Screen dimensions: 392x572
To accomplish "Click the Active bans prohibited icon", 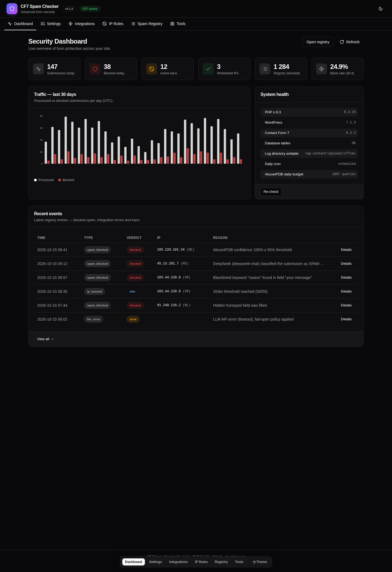I will 152,69.
